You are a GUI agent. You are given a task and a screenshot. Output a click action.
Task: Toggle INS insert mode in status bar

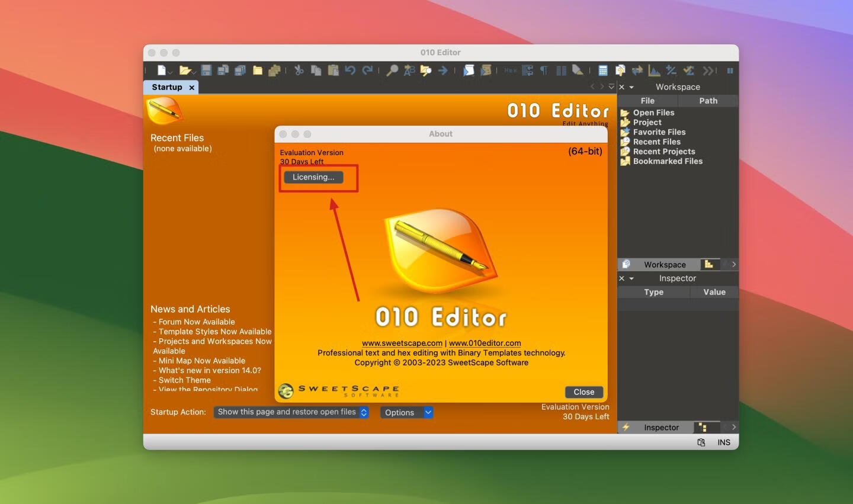pyautogui.click(x=724, y=442)
